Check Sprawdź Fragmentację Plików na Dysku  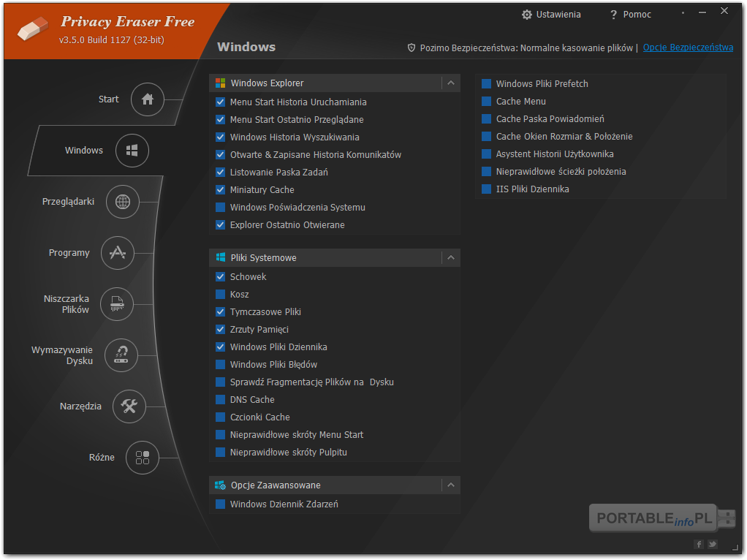(220, 382)
